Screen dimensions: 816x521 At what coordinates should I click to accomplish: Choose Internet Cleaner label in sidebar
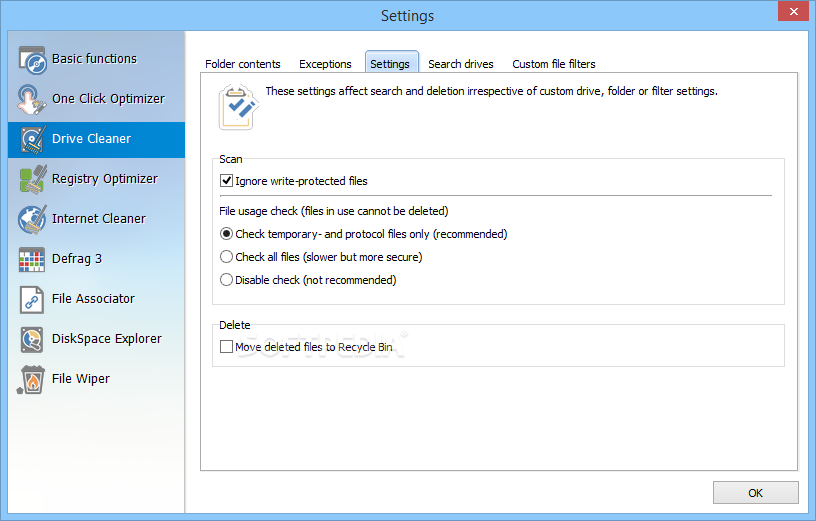click(99, 219)
